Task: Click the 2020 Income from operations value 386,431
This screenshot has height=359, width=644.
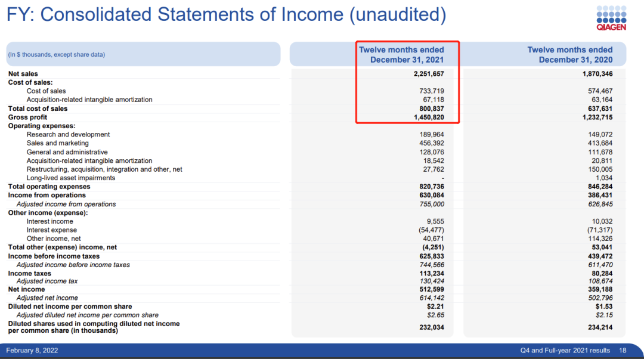Action: 600,195
